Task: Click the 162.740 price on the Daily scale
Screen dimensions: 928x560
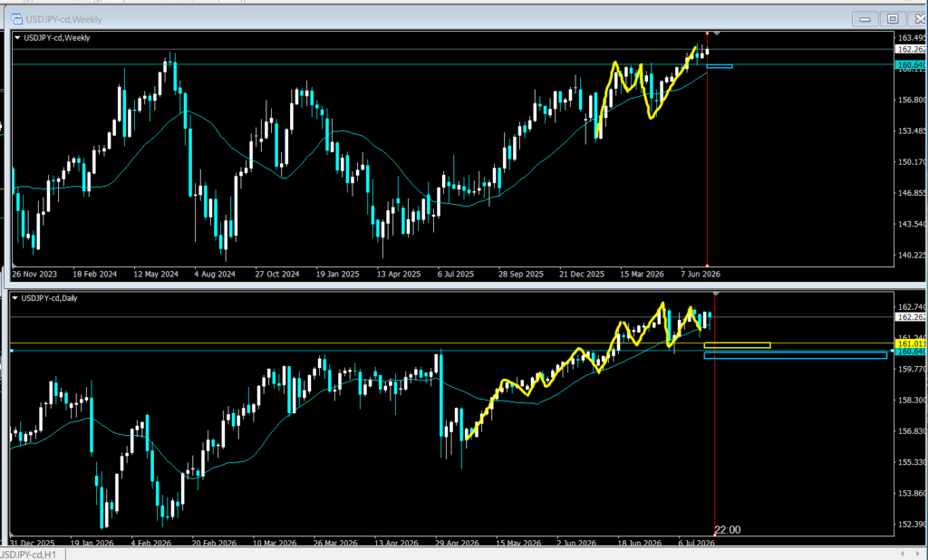Action: (x=912, y=306)
